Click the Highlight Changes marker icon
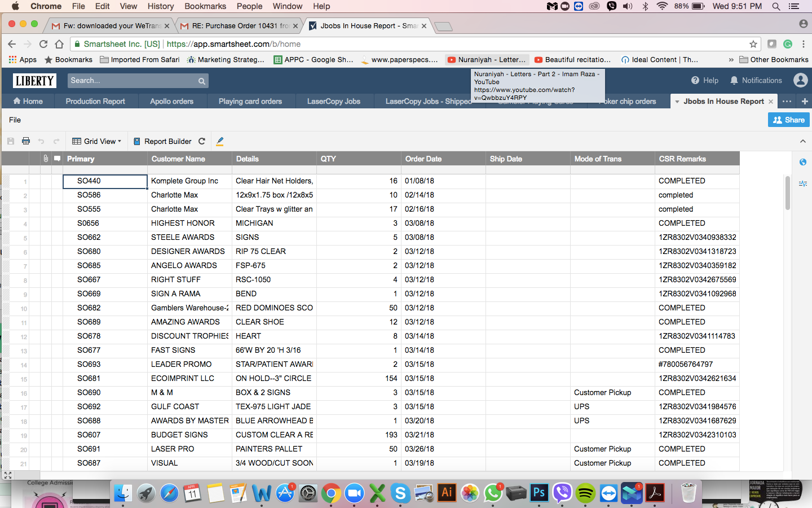This screenshot has width=812, height=508. tap(220, 141)
